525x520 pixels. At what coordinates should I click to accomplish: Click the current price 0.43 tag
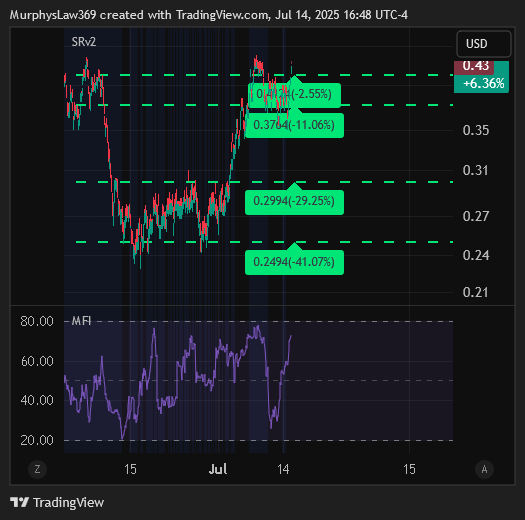(474, 67)
